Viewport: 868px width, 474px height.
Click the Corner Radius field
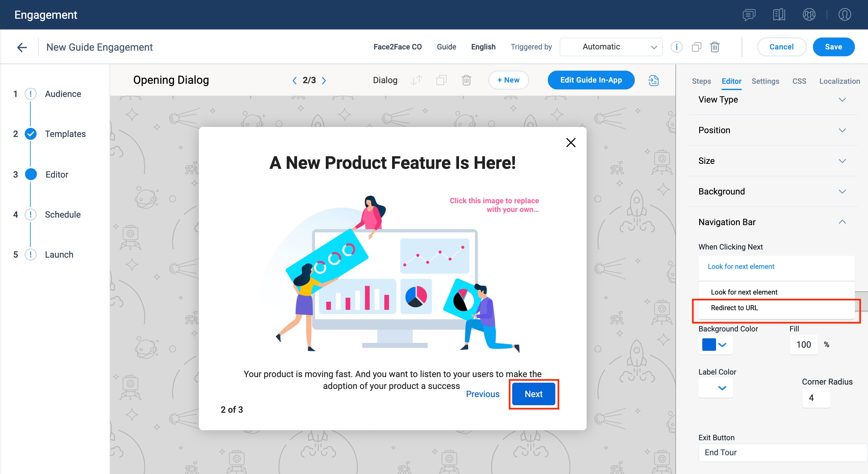(816, 398)
